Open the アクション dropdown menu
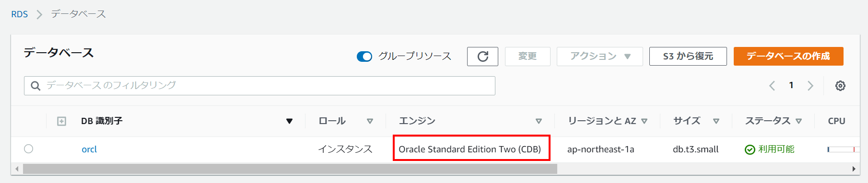 pyautogui.click(x=599, y=57)
